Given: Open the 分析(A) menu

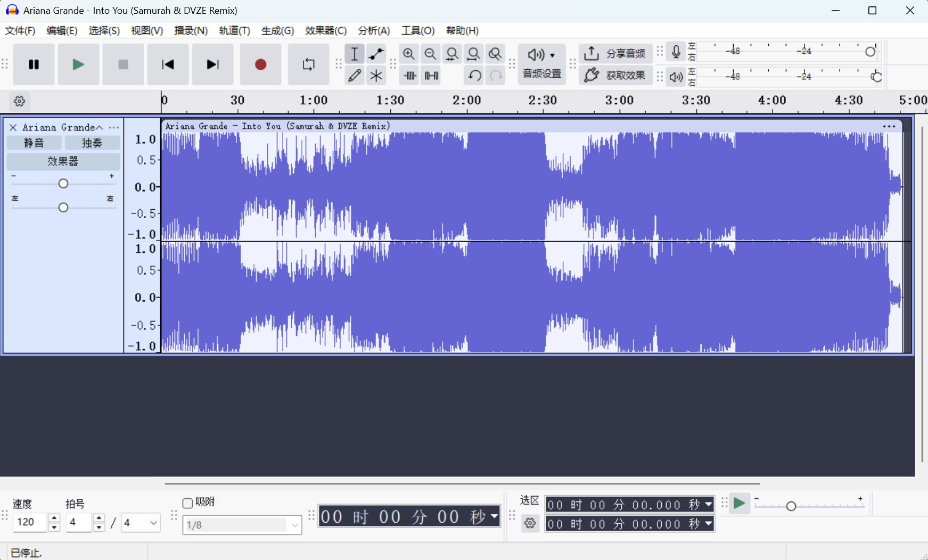Looking at the screenshot, I should (x=374, y=31).
